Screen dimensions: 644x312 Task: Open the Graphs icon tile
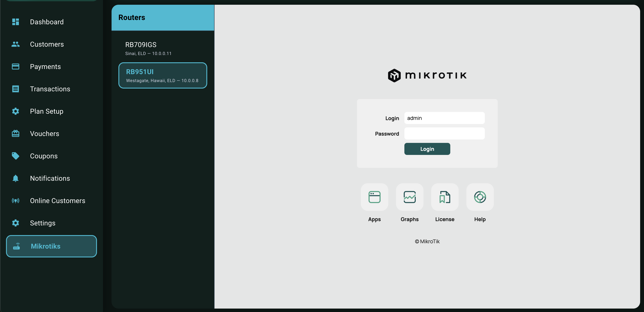pos(410,197)
